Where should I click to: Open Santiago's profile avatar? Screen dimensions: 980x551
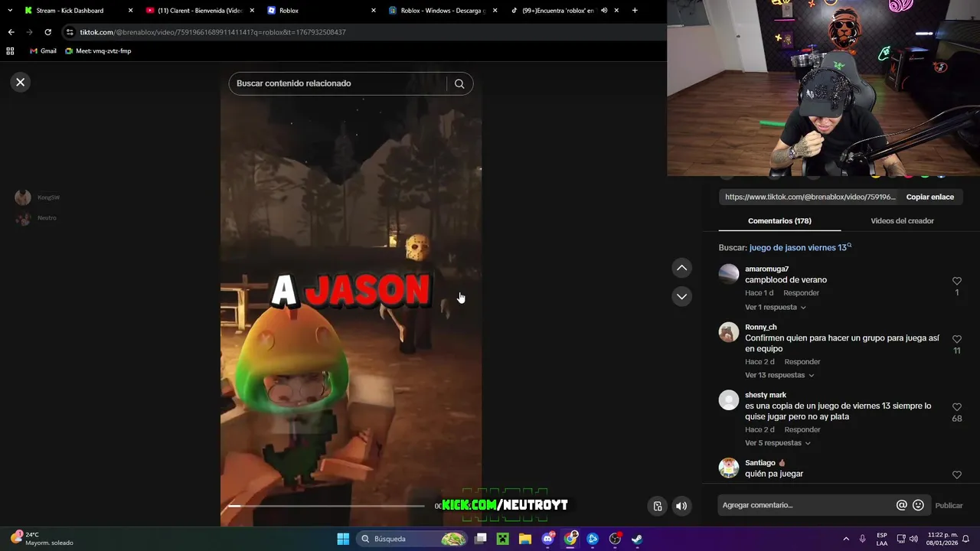click(729, 467)
